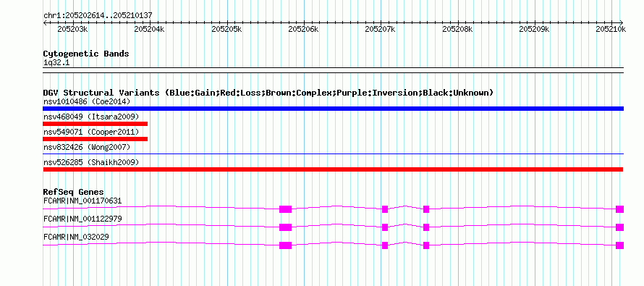Click the 205205k ruler label
The image size is (644, 286).
pyautogui.click(x=226, y=29)
